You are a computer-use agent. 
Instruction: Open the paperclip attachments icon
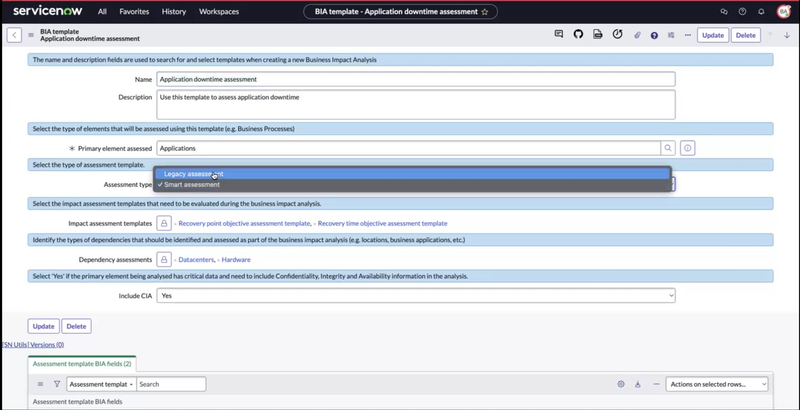637,35
